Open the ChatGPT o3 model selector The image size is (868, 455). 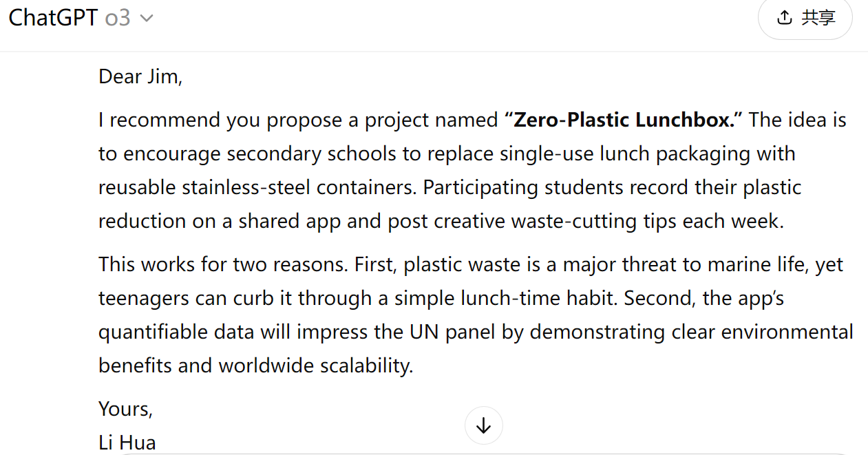(81, 17)
